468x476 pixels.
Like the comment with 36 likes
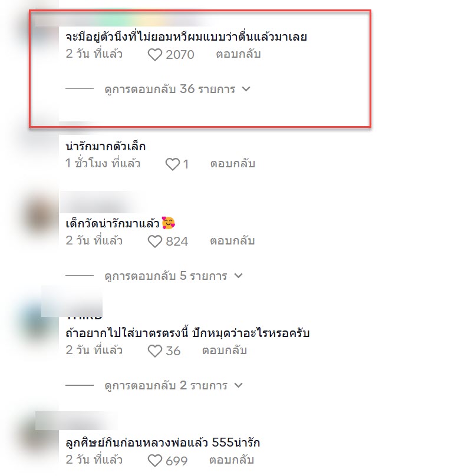click(155, 351)
